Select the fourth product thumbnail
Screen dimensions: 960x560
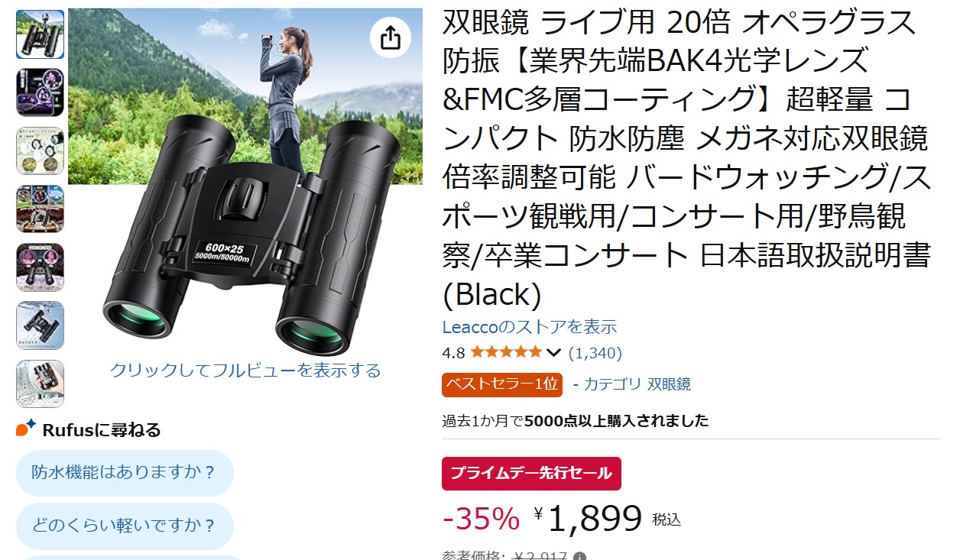(41, 209)
